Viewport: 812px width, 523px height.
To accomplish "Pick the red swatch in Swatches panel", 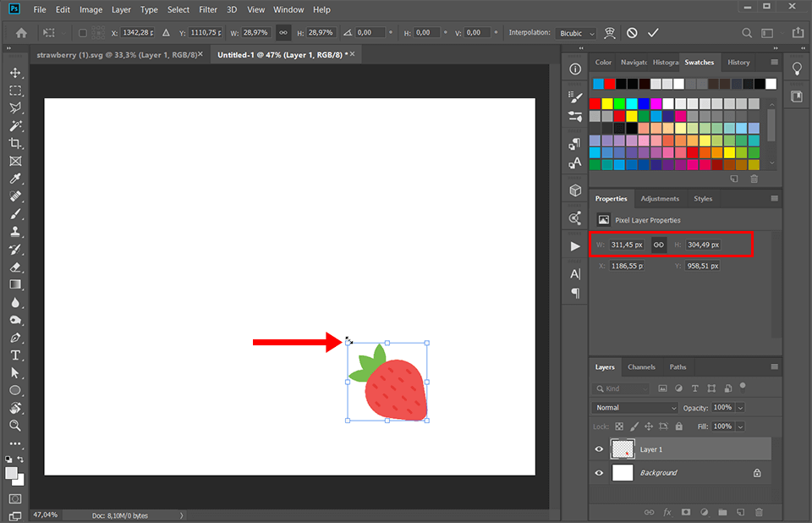I will [x=595, y=102].
